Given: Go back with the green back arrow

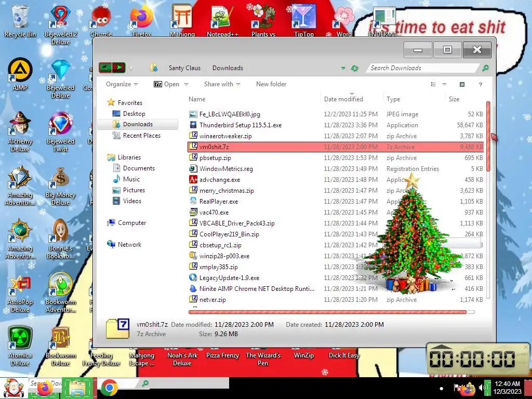Looking at the screenshot, I should (105, 68).
